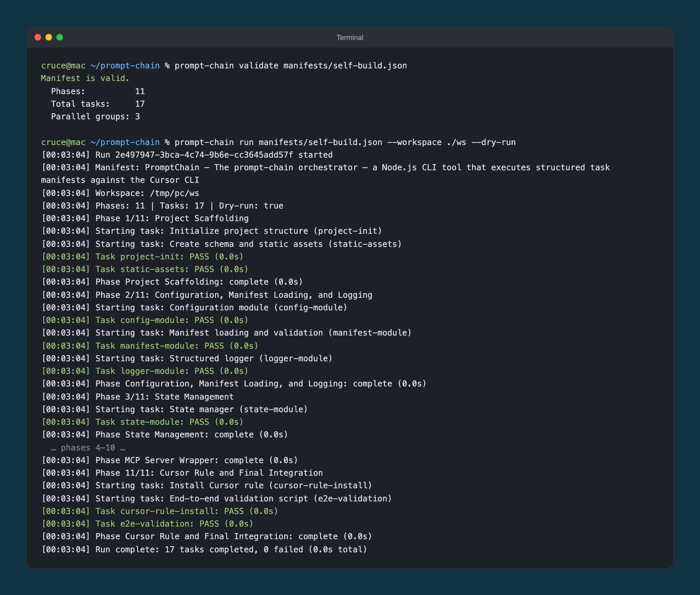
Task: Click 'Phase 2/11: Configuration, Manifest Loading' line
Action: click(207, 295)
